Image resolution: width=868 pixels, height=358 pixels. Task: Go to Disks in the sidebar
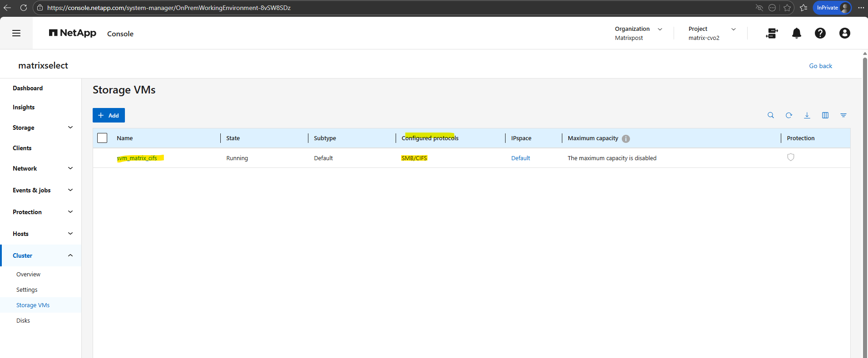point(23,320)
